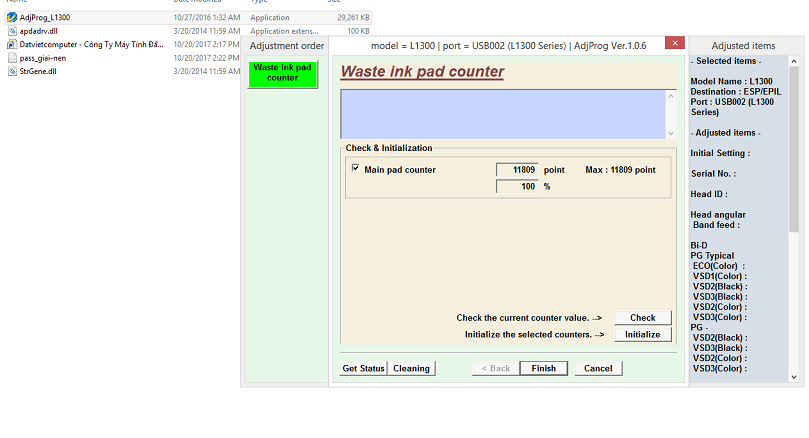Select the green Waste ink pad counter item
This screenshot has height=438, width=809.
click(282, 74)
